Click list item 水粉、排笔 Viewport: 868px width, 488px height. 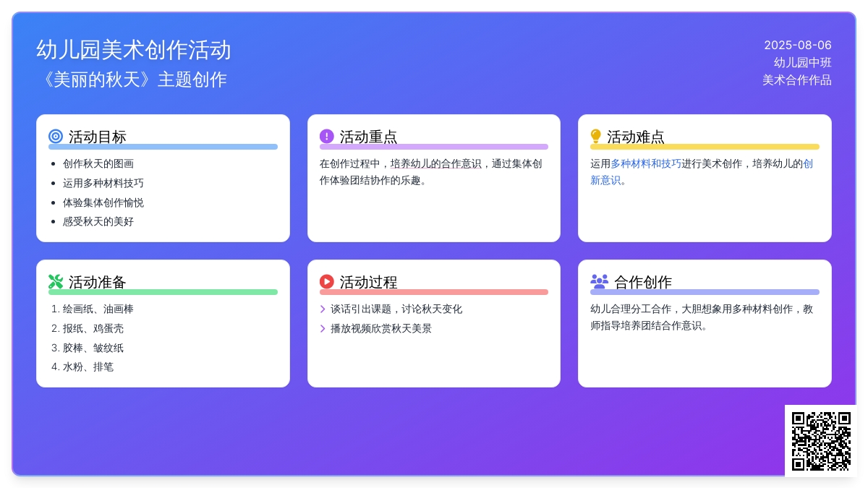pos(88,367)
